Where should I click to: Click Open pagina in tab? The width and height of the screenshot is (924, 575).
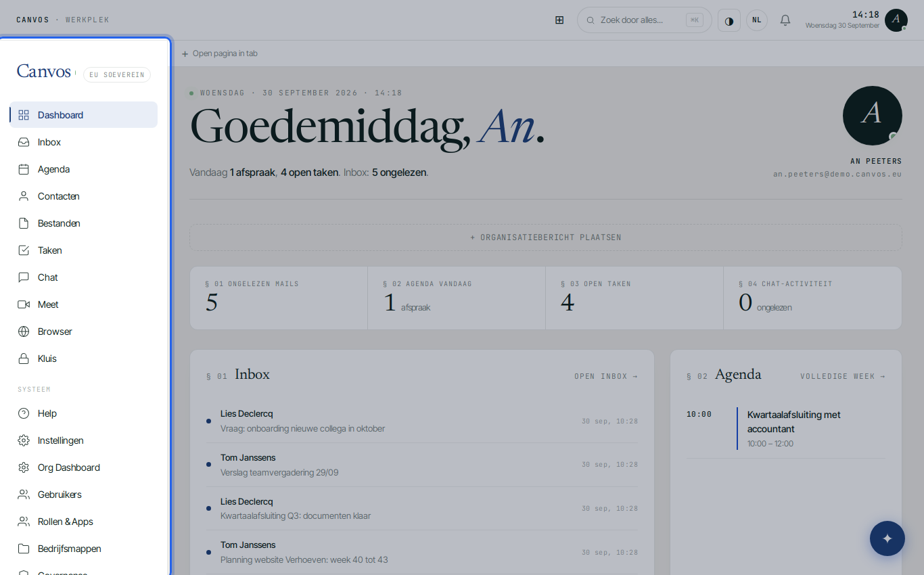[x=220, y=53]
